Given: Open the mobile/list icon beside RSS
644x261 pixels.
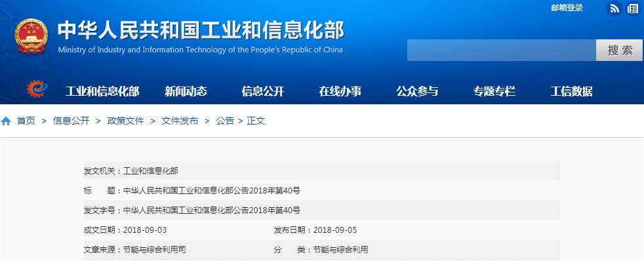Looking at the screenshot, I should (634, 9).
